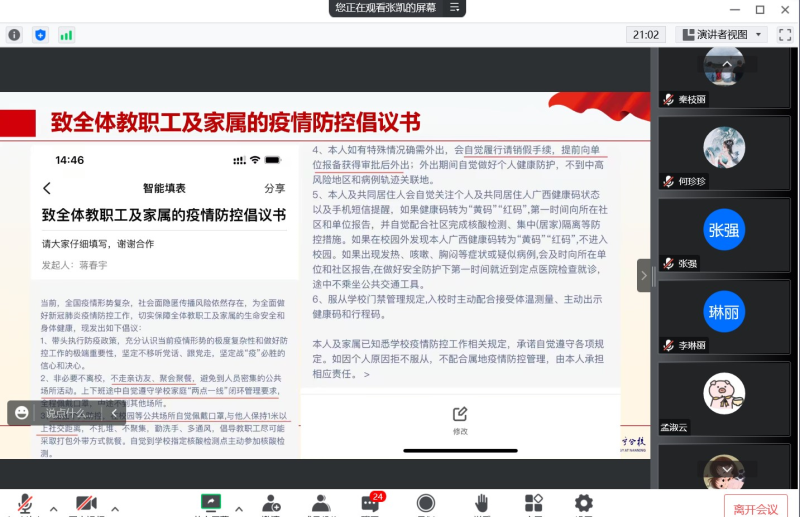Enter full screen mode

(784, 34)
